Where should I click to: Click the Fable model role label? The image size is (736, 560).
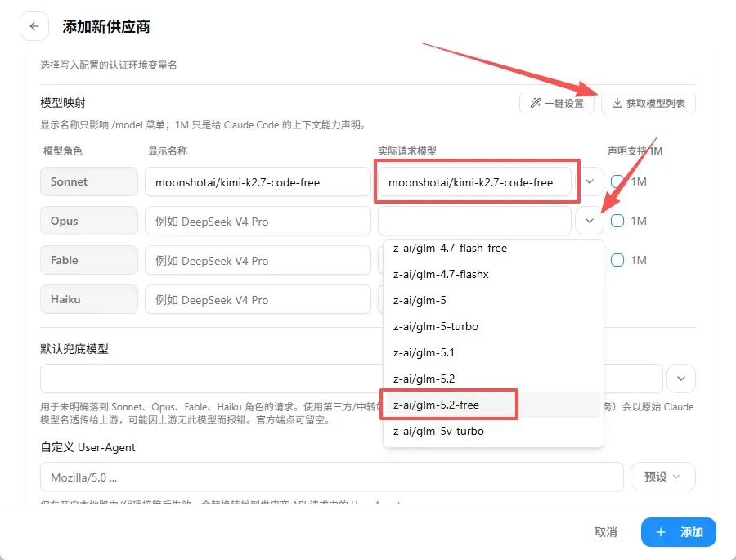[x=88, y=260]
